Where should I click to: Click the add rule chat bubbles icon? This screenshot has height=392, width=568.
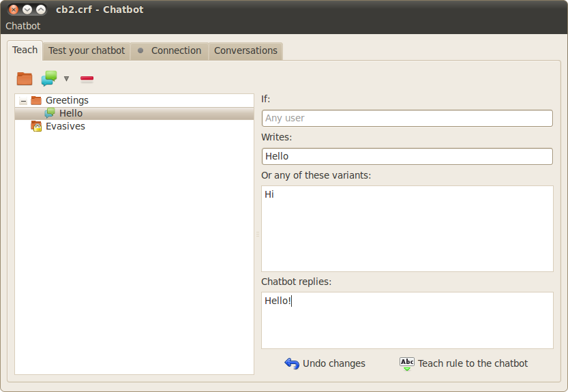click(48, 78)
